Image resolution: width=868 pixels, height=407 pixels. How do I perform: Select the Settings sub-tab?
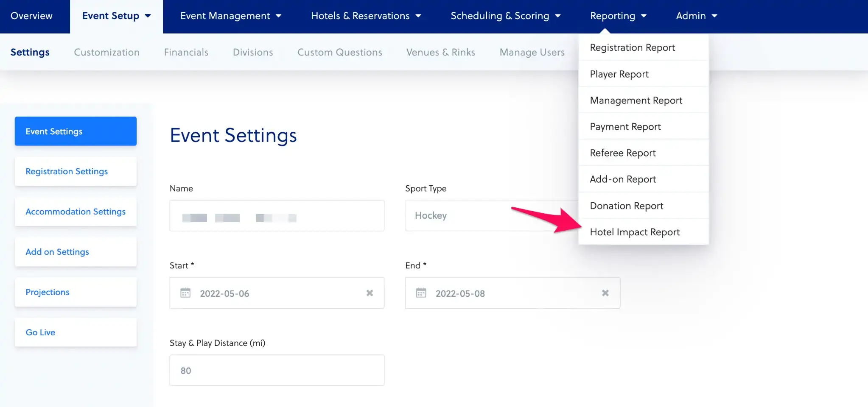click(x=30, y=52)
